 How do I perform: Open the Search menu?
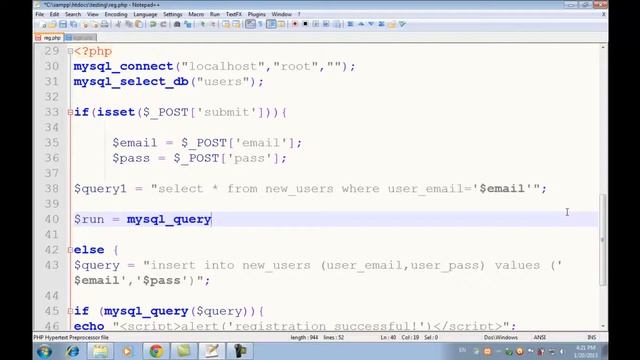[x=73, y=14]
